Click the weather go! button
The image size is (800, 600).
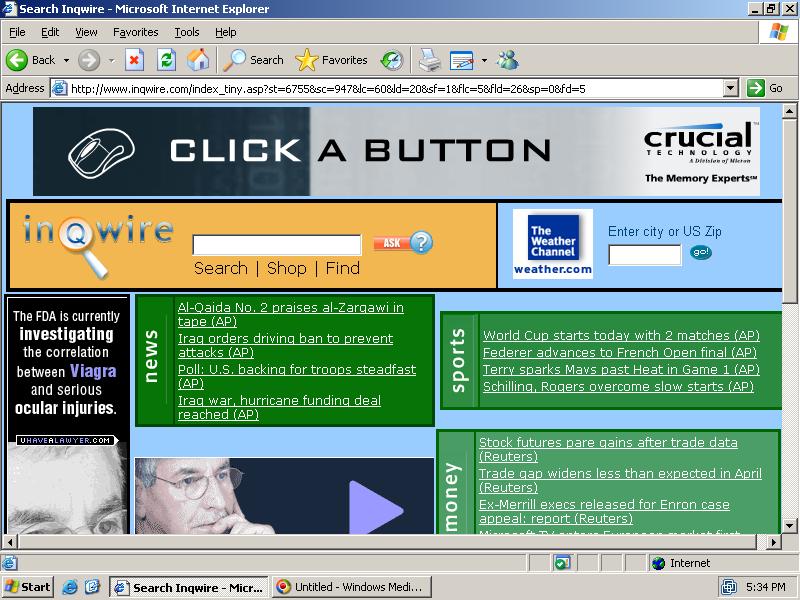[701, 252]
